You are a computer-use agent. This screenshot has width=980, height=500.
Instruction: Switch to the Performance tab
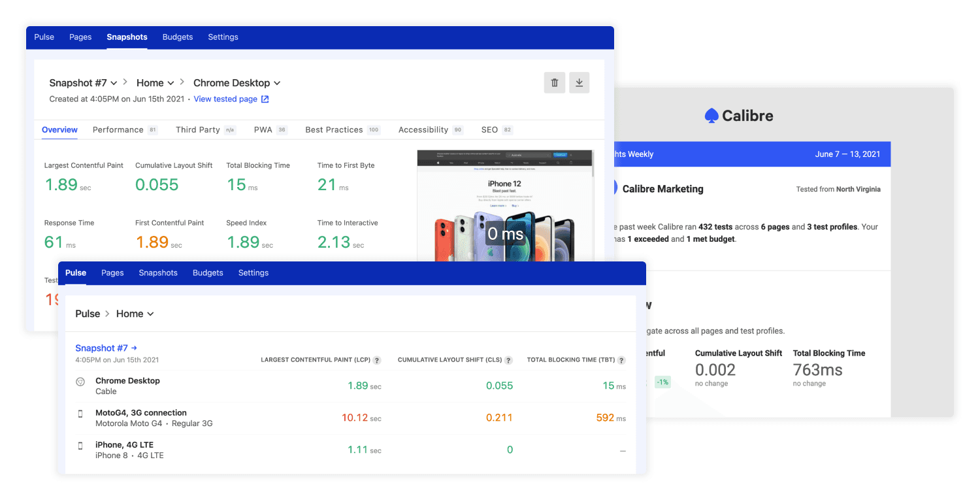(118, 129)
